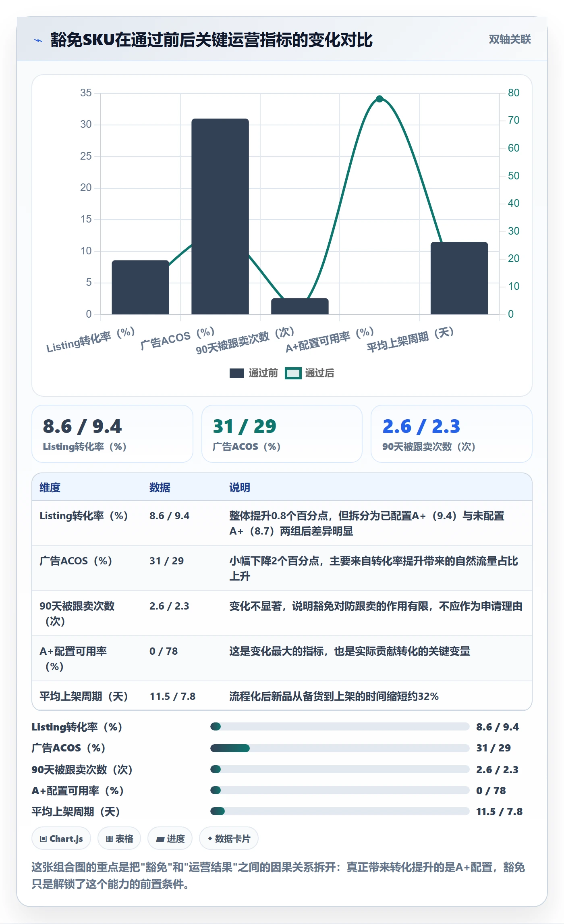Click the 平均上架周期（天） x-axis label
564x924 pixels.
pyautogui.click(x=411, y=339)
